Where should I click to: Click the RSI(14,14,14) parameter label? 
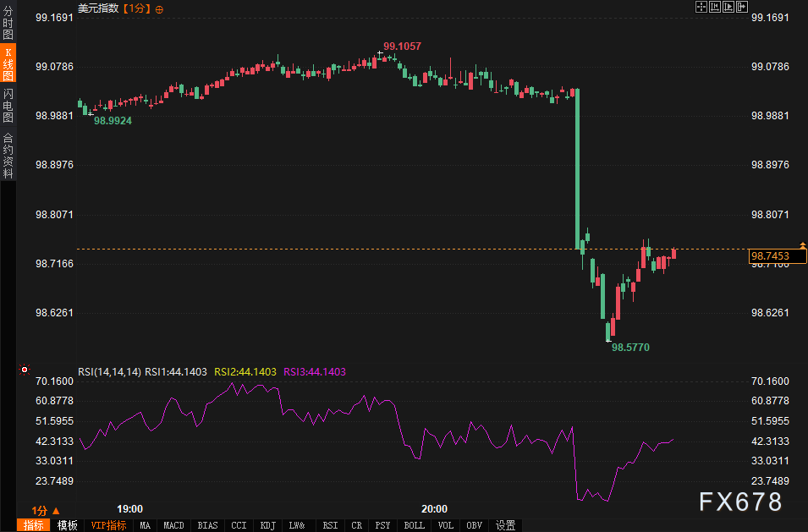(x=109, y=371)
